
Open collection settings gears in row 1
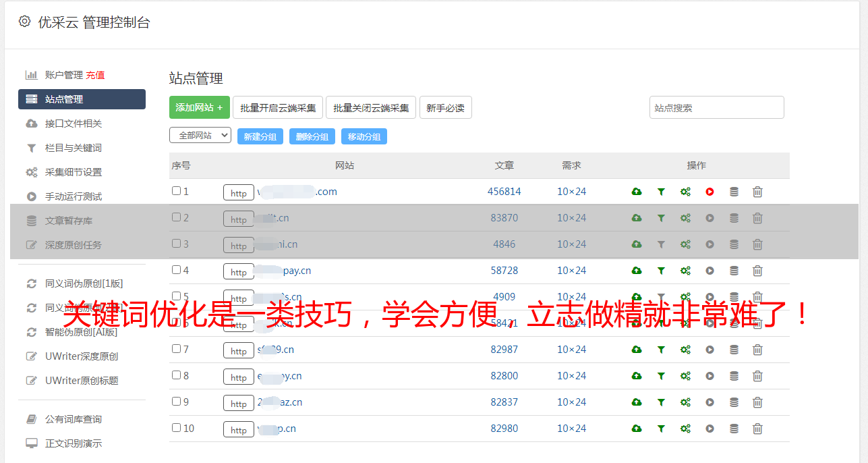coord(685,192)
